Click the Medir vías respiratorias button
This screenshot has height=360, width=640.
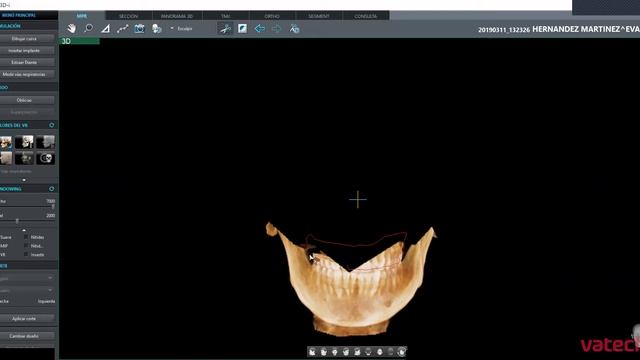click(24, 74)
